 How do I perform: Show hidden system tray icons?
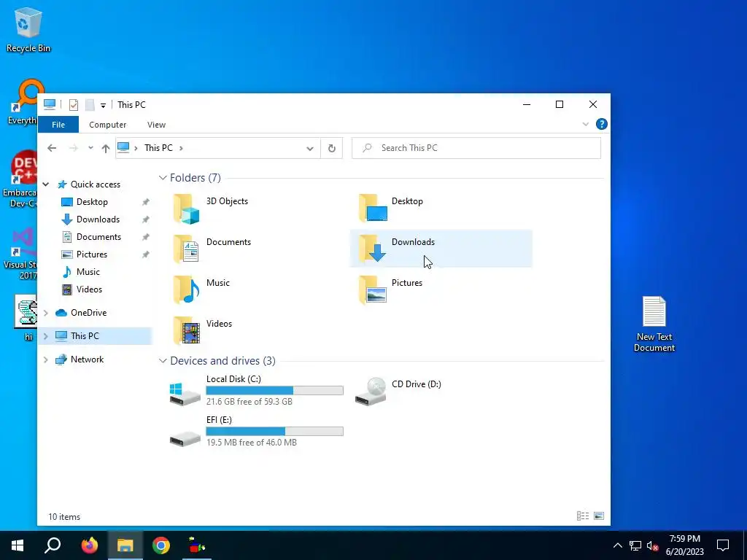[617, 545]
